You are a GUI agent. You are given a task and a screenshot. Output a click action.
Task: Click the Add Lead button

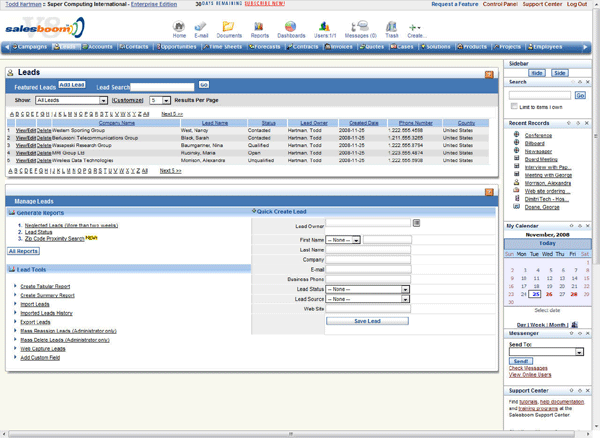pos(72,85)
